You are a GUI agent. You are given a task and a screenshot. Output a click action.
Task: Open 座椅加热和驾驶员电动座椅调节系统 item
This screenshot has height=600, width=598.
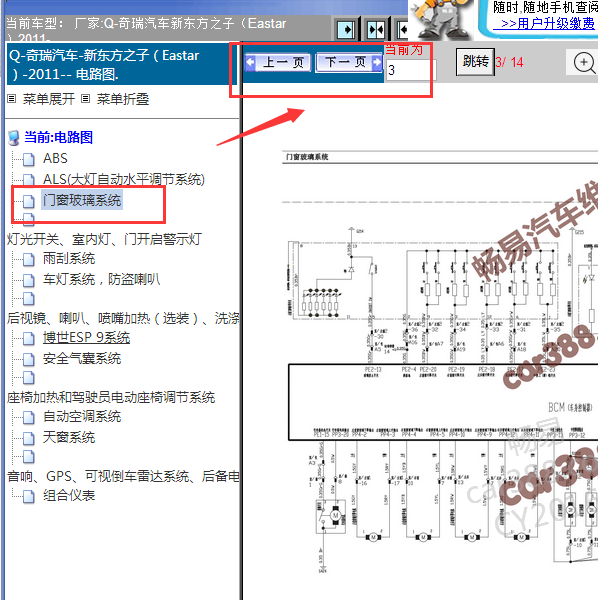click(111, 397)
